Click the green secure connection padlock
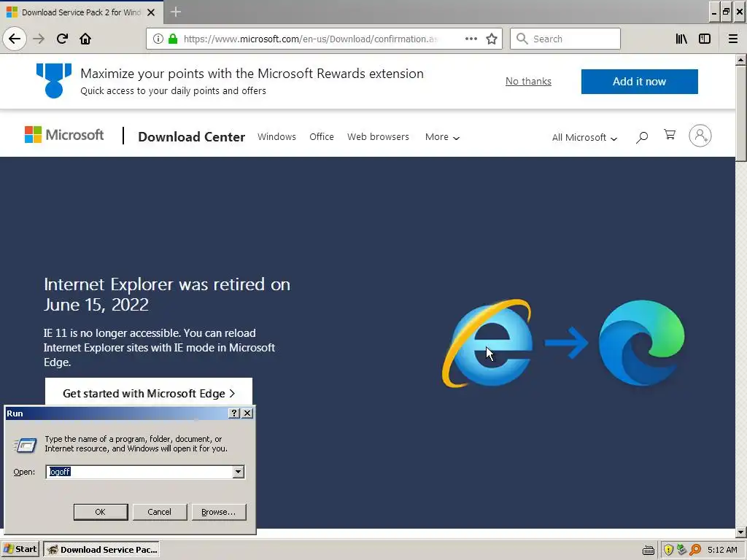This screenshot has width=747, height=560. point(173,39)
